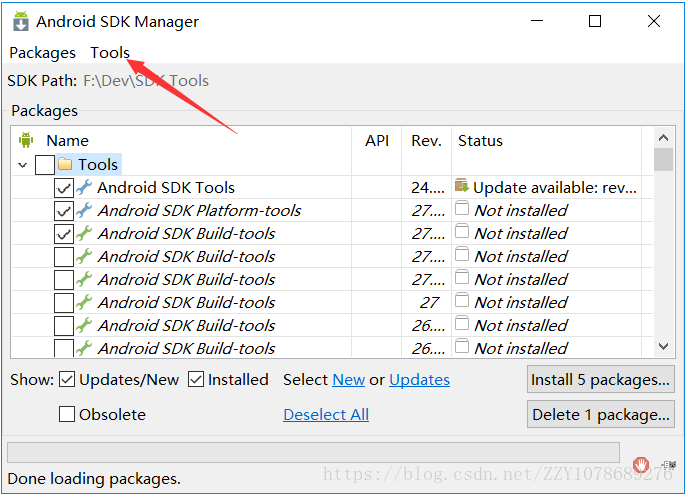Click the Android robot icon in header
The image size is (688, 498).
click(26, 140)
